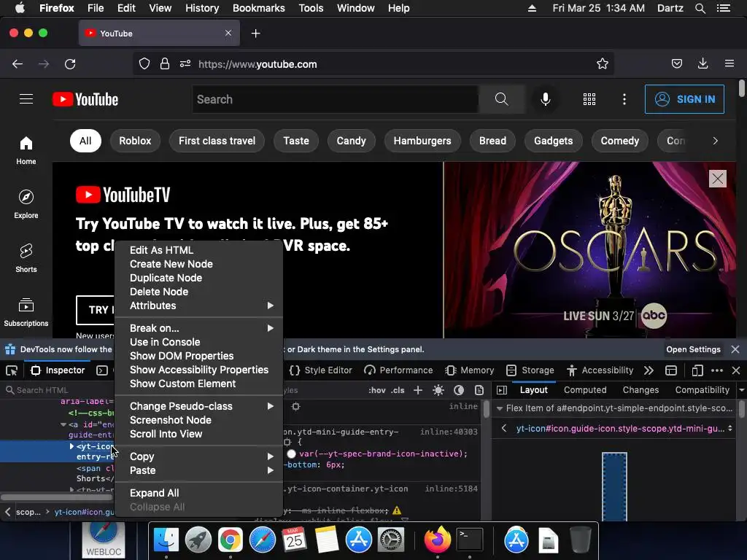Screen dimensions: 747x560
Task: Click the site lock icon
Action: coord(165,64)
